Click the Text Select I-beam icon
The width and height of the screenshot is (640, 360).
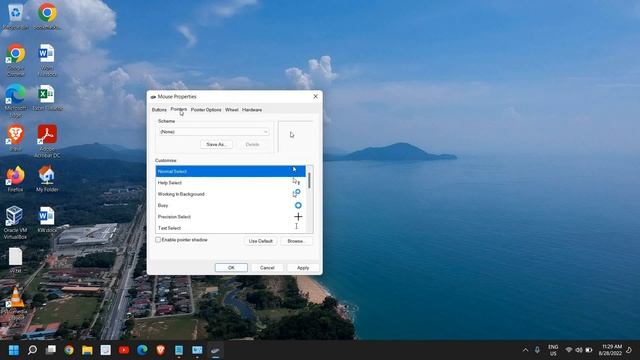click(x=297, y=227)
